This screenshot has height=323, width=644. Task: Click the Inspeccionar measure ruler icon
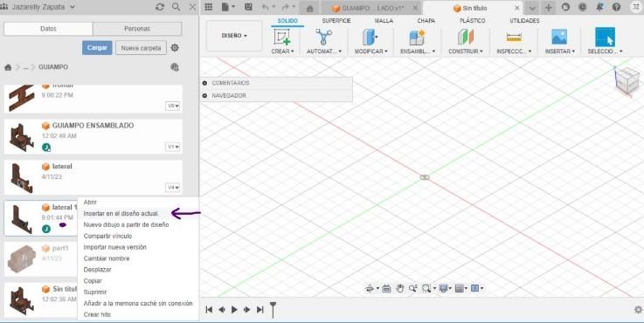514,38
